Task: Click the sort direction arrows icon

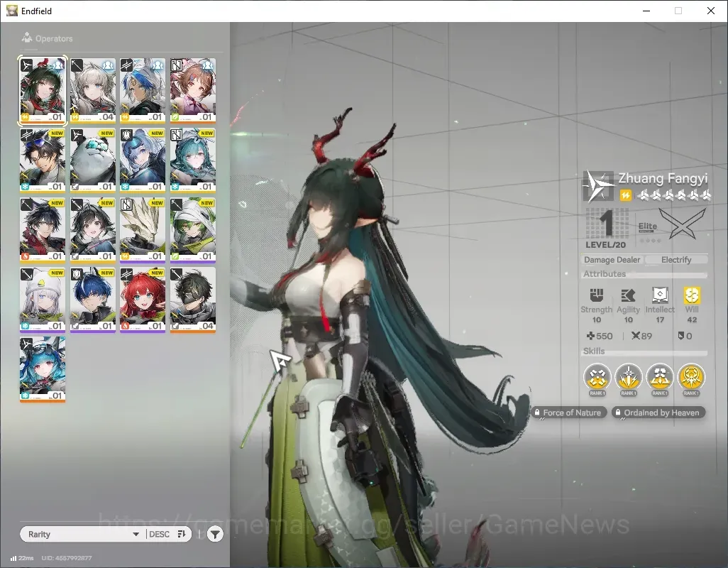Action: [182, 534]
